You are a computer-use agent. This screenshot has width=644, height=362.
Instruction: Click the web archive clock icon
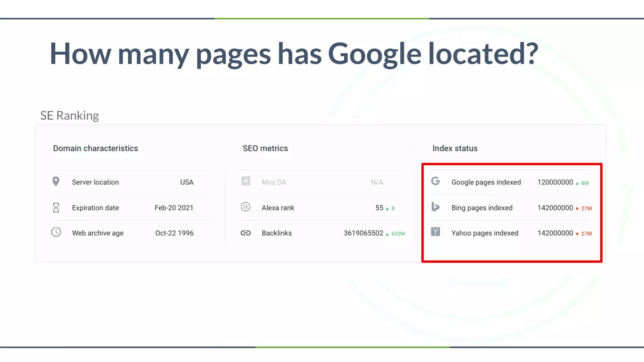coord(56,232)
